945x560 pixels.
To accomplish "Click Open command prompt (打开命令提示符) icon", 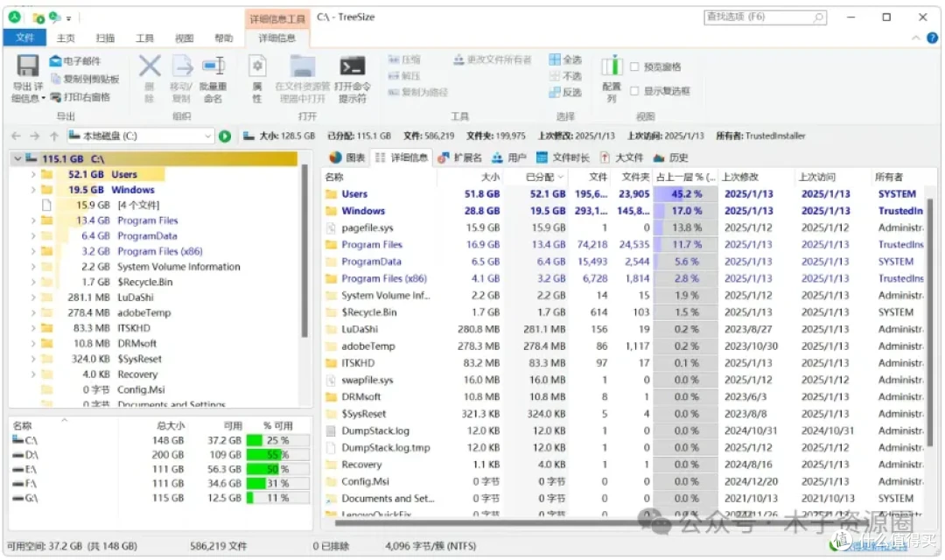I will (x=353, y=66).
